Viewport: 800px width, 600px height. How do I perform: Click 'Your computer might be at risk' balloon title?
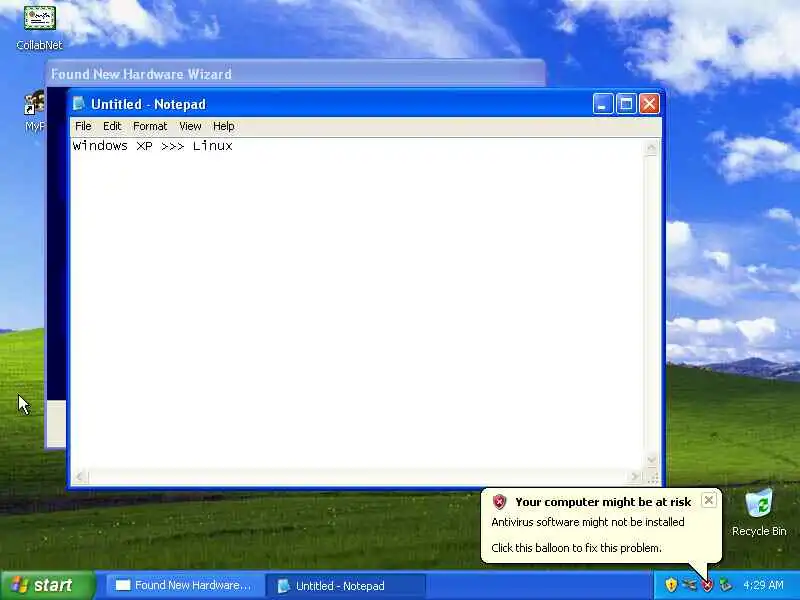[x=603, y=502]
